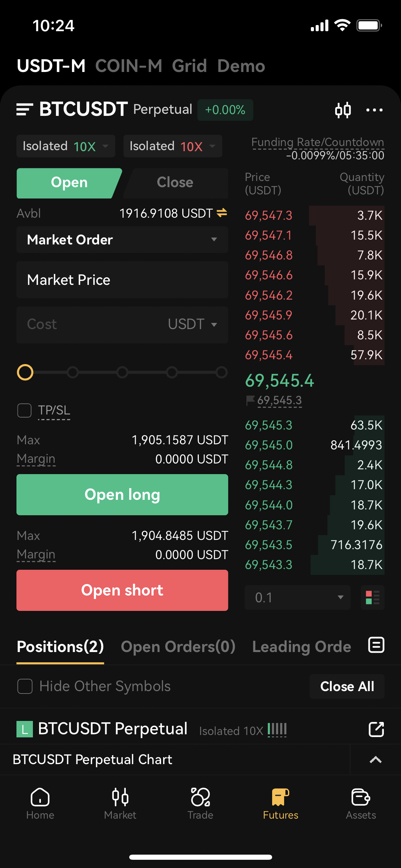
Task: Open the three-dot more options menu
Action: 374,110
